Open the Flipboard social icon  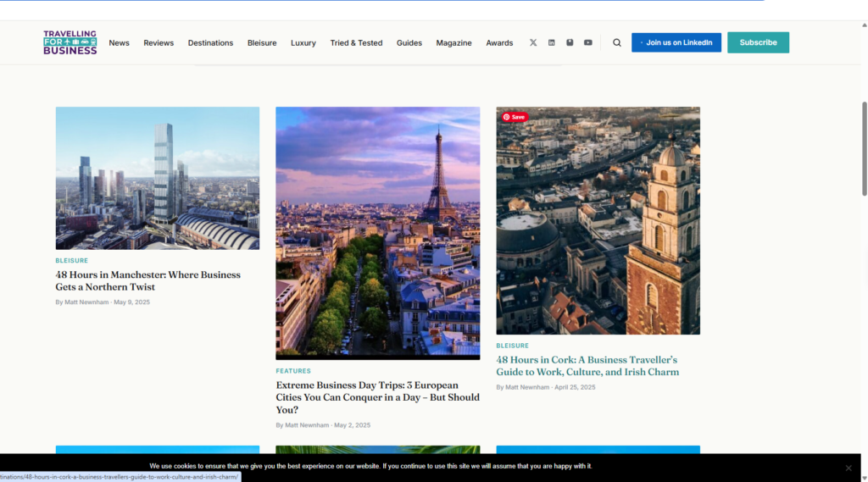(570, 42)
